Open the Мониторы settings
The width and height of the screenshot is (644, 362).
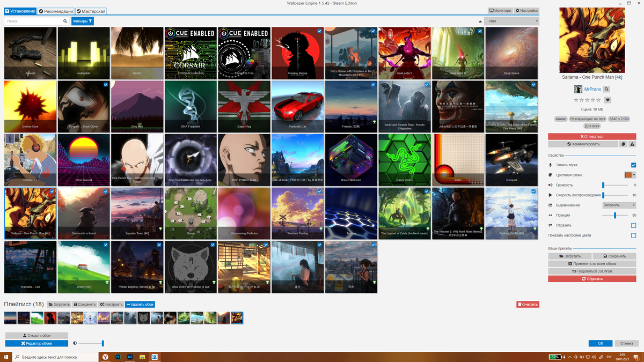[500, 11]
